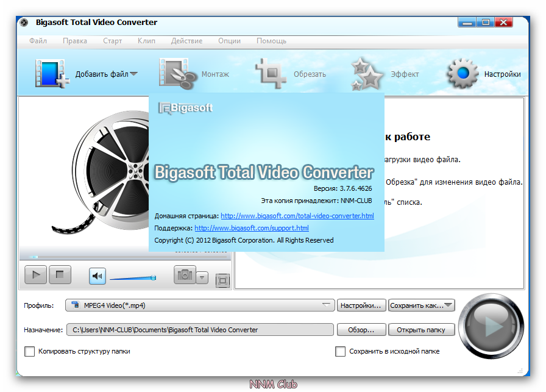Open the Монтаж scissors tool

click(x=178, y=74)
